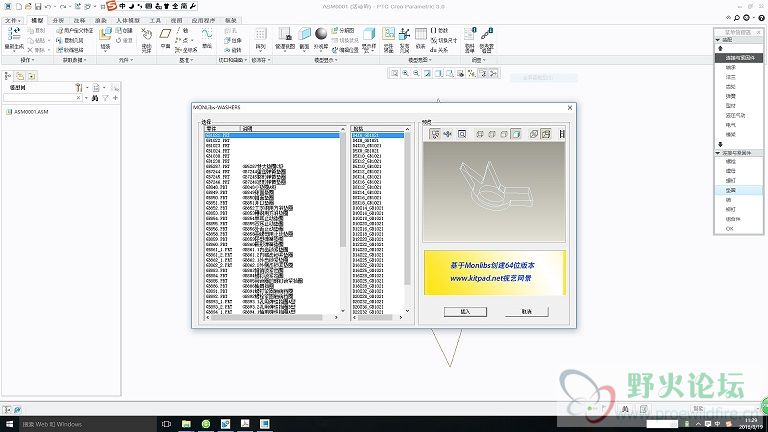Click the Publish Geometry icon
The height and width of the screenshot is (432, 768).
coord(404,34)
